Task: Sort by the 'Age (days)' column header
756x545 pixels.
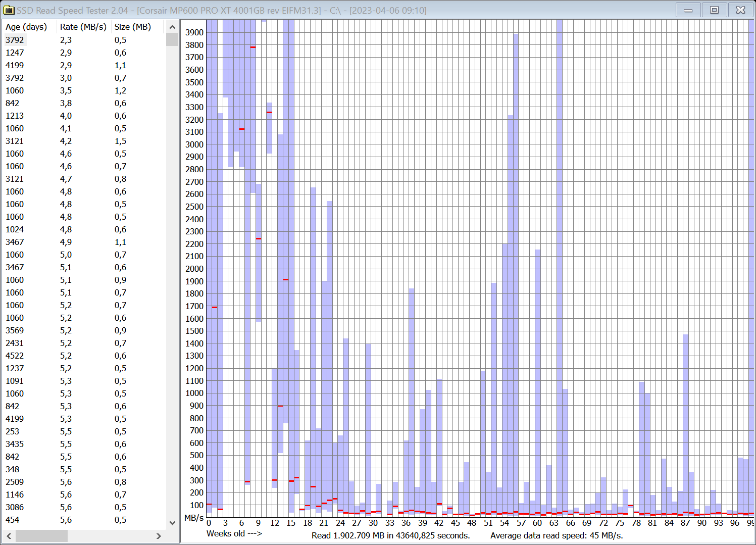Action: 27,27
